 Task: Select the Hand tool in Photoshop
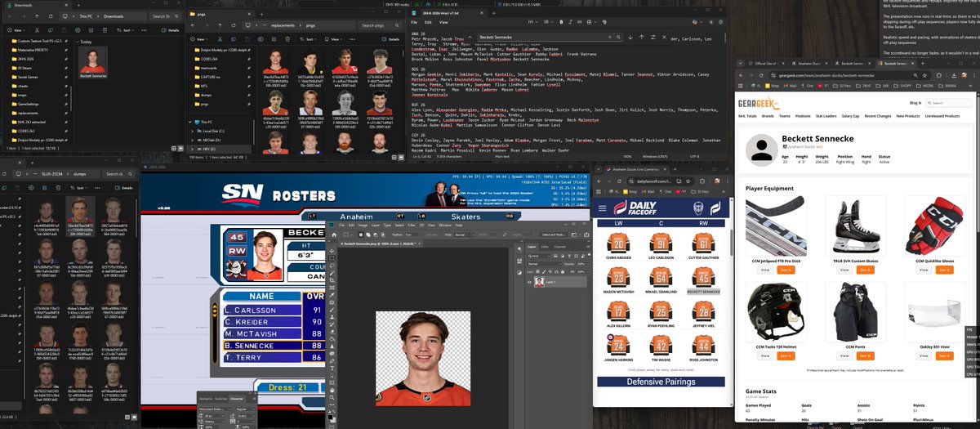(332, 390)
